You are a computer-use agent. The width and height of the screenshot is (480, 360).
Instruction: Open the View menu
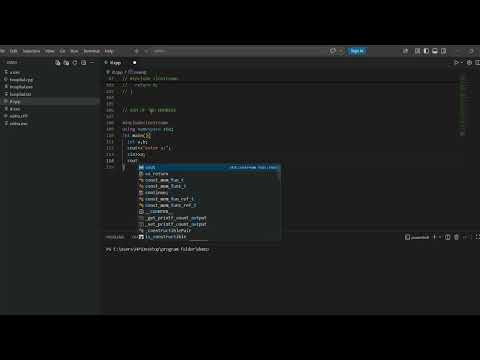[50, 51]
